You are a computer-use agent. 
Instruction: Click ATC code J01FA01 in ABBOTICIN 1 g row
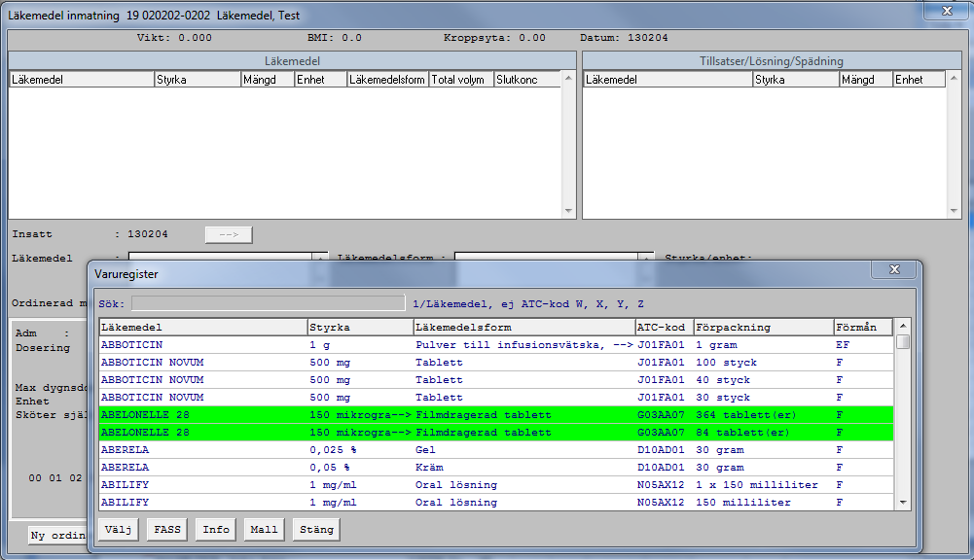(x=661, y=344)
